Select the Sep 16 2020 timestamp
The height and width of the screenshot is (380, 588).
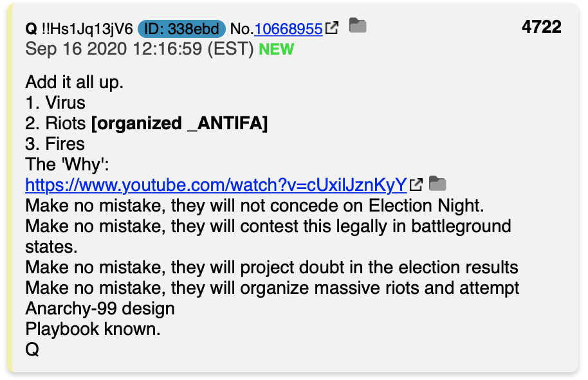pos(140,49)
